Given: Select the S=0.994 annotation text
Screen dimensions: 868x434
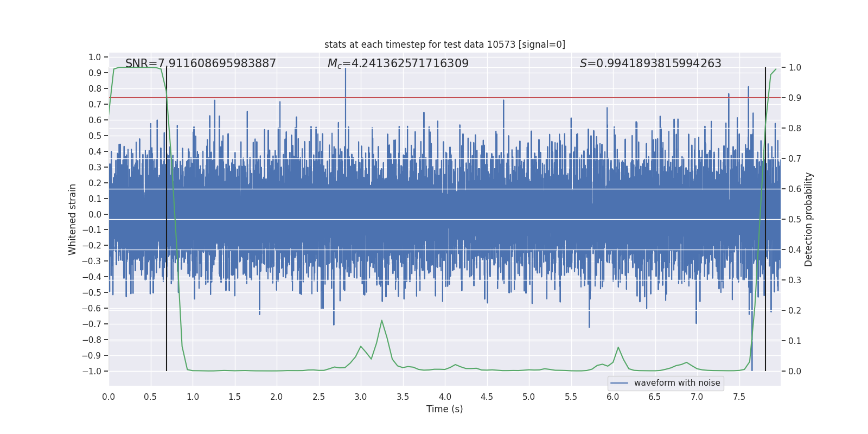Looking at the screenshot, I should 650,63.
